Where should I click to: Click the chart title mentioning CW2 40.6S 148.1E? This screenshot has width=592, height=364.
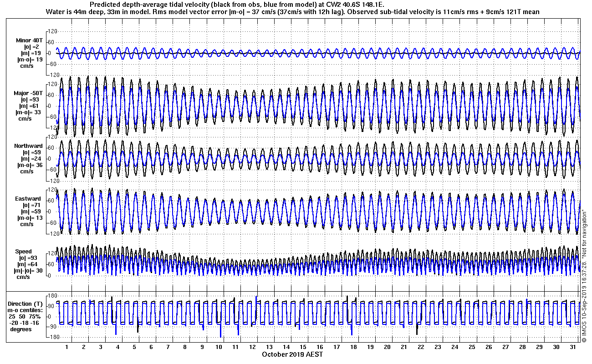(237, 5)
